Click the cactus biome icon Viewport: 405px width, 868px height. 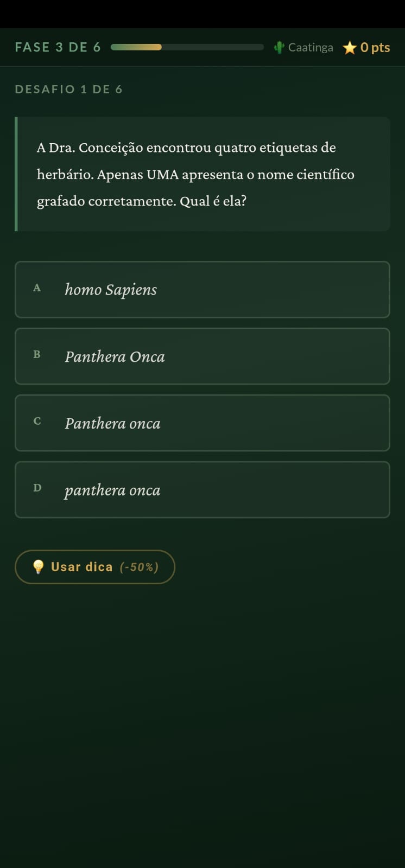[x=279, y=47]
